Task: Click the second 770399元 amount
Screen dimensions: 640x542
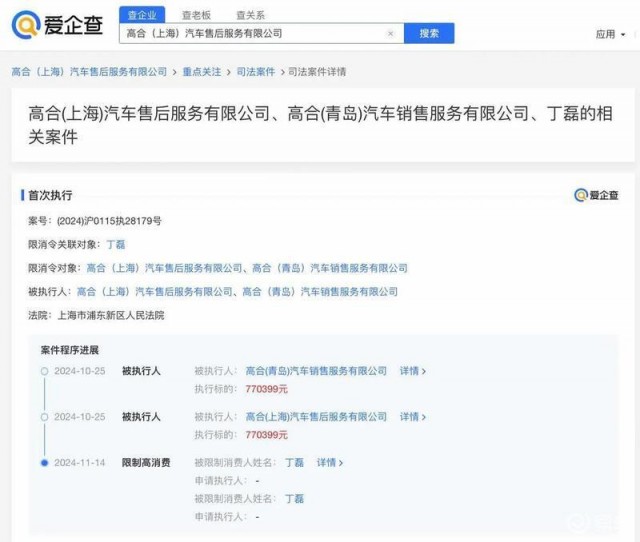Action: 267,435
